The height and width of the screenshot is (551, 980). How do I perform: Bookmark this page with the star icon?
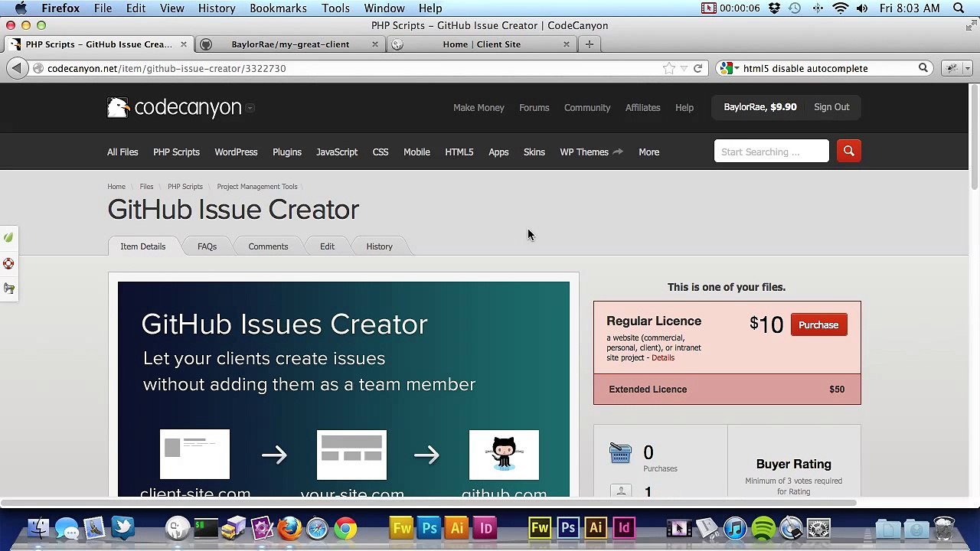668,68
